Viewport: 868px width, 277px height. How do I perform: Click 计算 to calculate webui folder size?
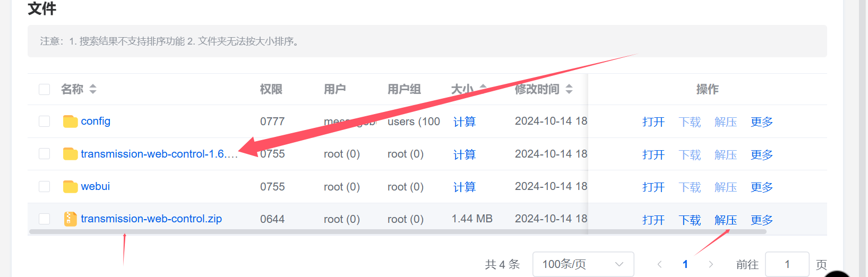click(x=465, y=187)
